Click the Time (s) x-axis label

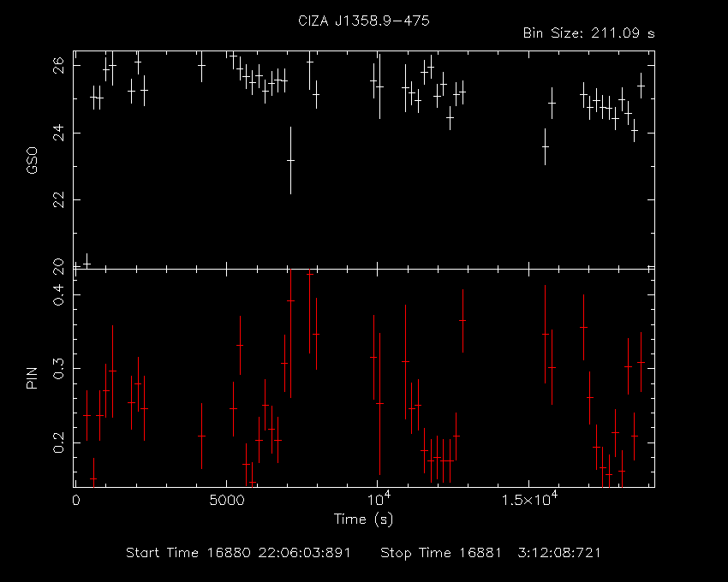click(363, 519)
